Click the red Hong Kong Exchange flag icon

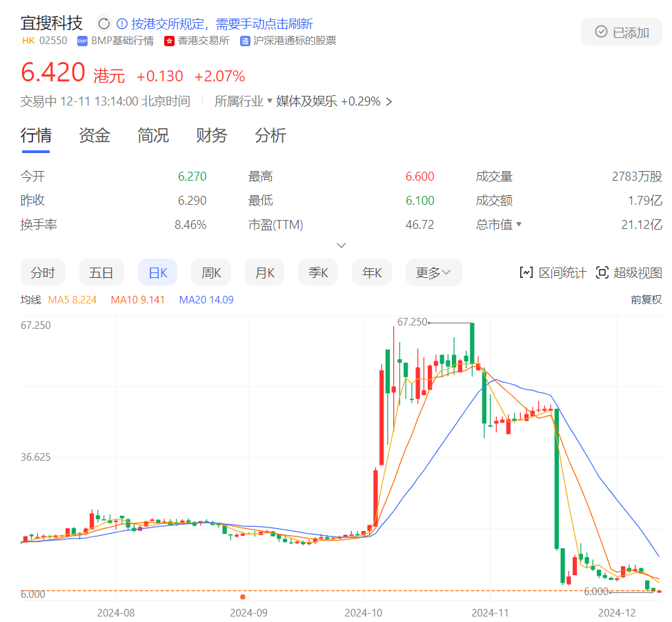click(169, 41)
